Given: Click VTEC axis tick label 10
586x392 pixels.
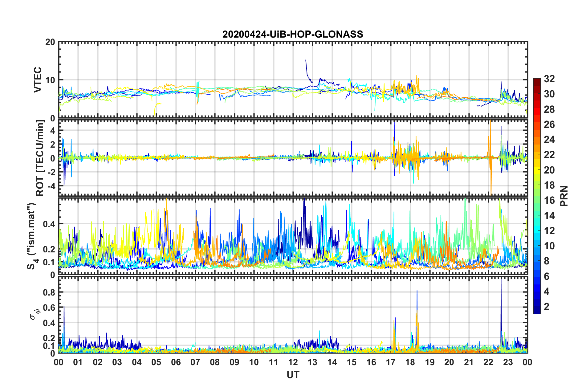Looking at the screenshot, I should tap(50, 80).
